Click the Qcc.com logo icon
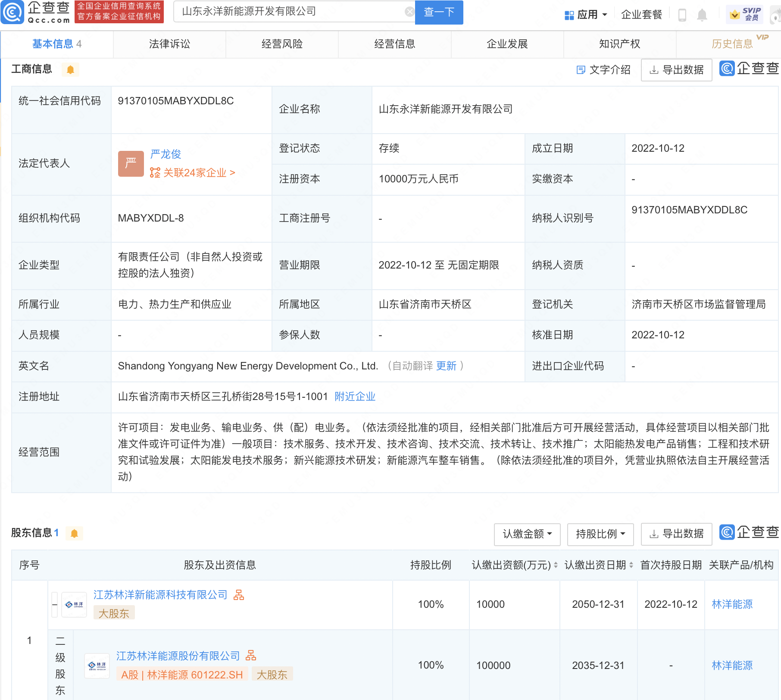The height and width of the screenshot is (700, 781). [12, 12]
